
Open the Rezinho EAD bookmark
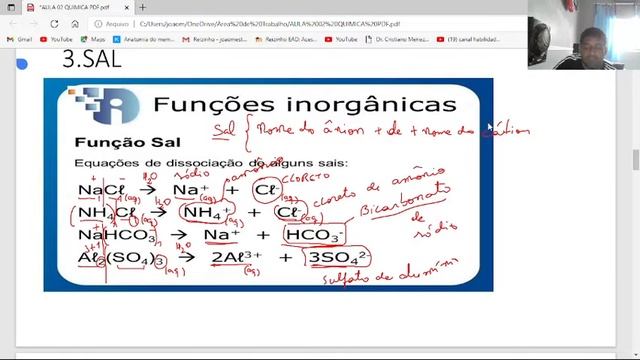[x=286, y=40]
